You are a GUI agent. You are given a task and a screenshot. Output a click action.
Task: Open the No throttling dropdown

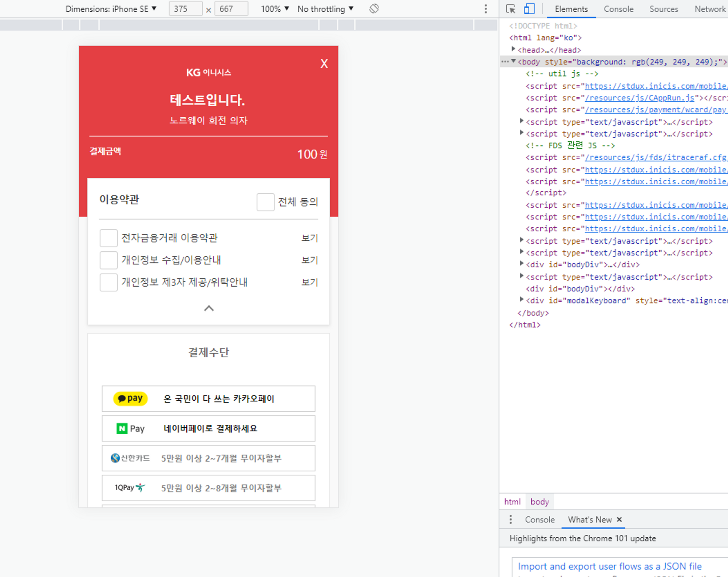[x=325, y=9]
